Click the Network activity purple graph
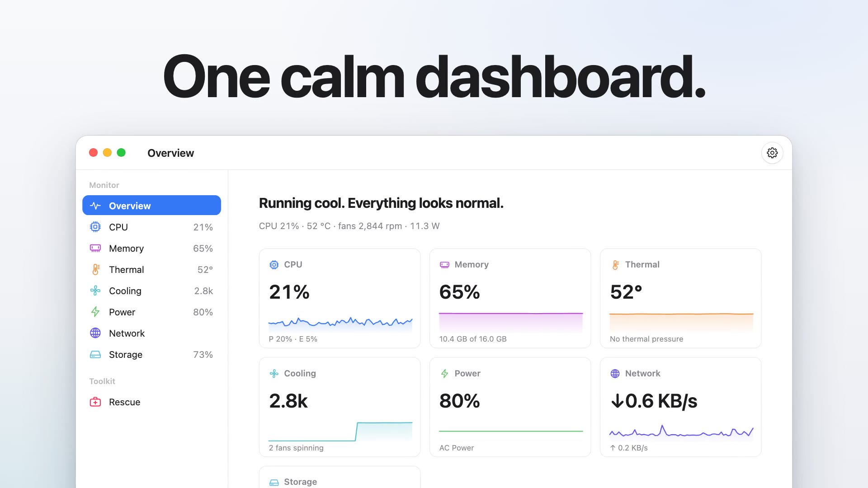The height and width of the screenshot is (488, 868). click(x=681, y=432)
